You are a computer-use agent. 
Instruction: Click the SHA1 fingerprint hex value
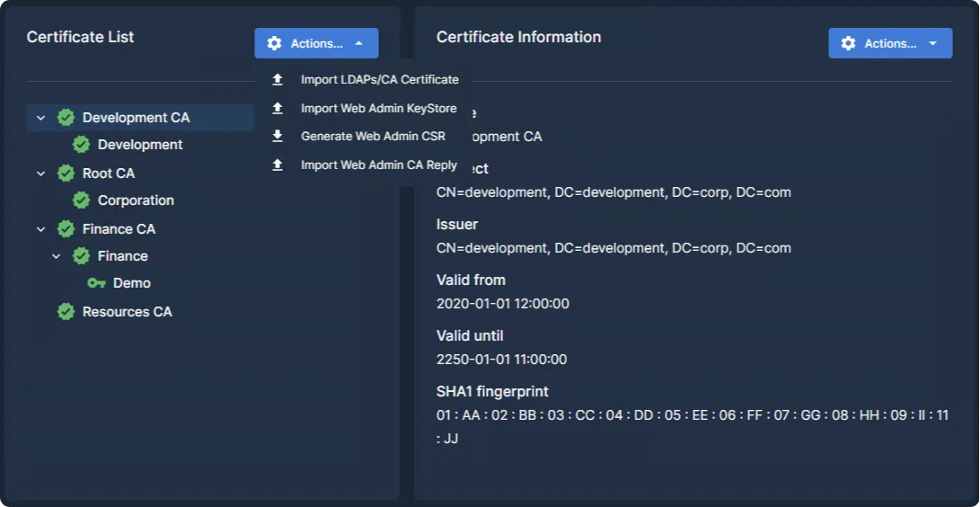click(x=693, y=427)
